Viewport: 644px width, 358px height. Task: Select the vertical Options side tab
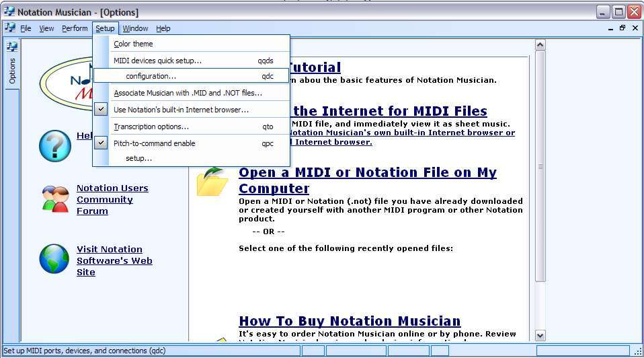point(12,63)
